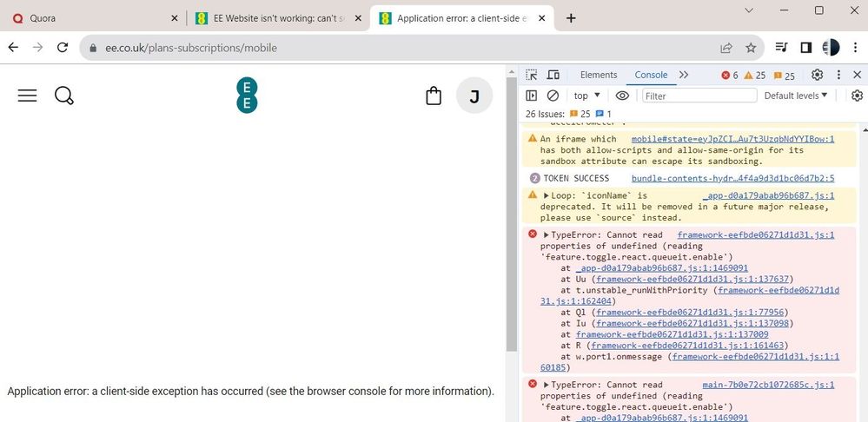Open the top JavaScript context dropdown
The height and width of the screenshot is (422, 868).
click(588, 96)
